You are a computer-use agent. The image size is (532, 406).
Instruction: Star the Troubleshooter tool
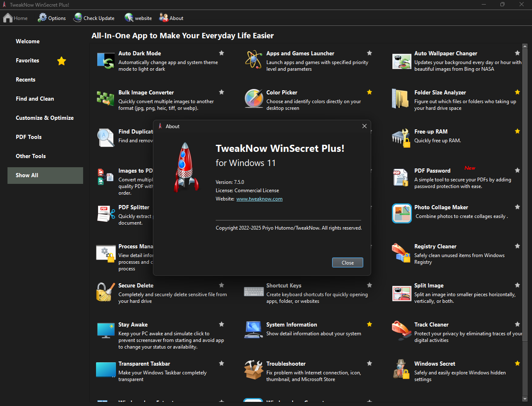[x=369, y=363]
